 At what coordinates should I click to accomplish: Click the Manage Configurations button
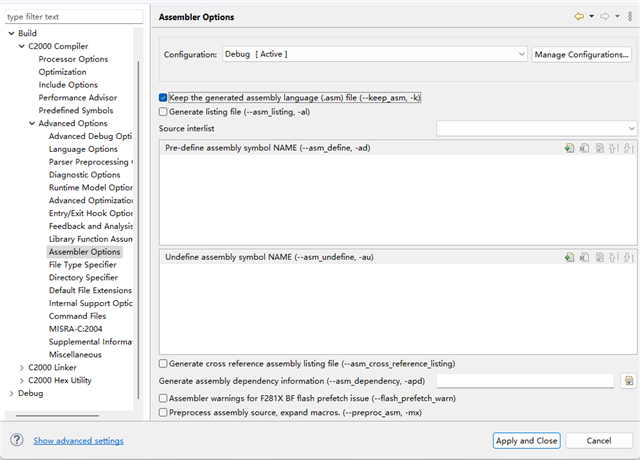coord(581,54)
